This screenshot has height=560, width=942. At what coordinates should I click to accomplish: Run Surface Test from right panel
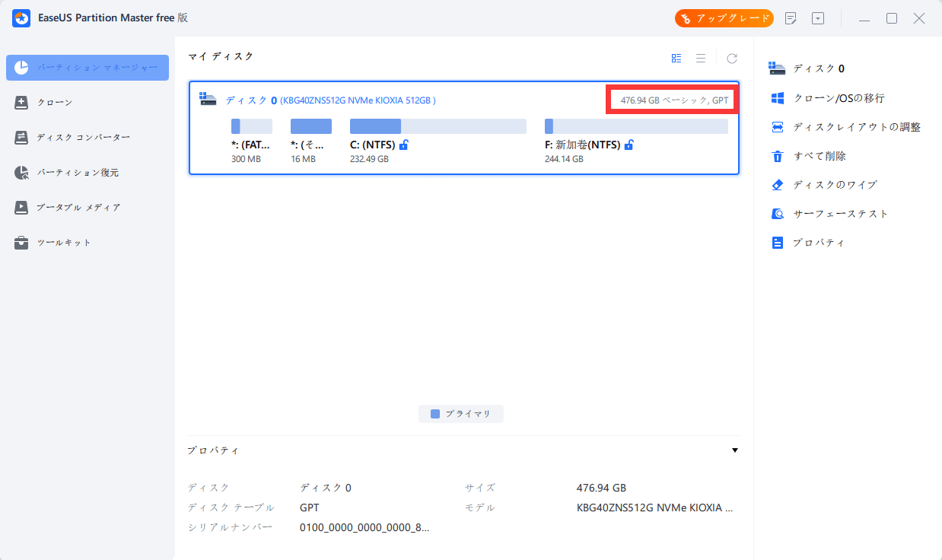pyautogui.click(x=840, y=214)
